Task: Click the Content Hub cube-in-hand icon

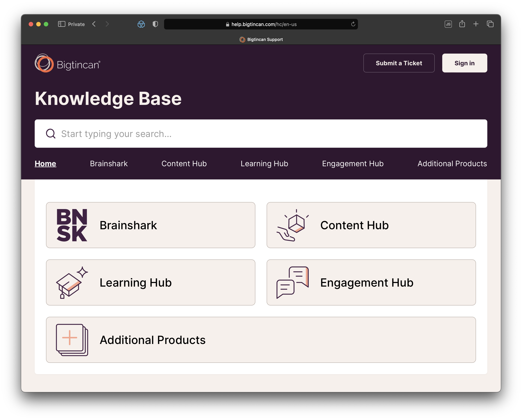Action: 293,225
